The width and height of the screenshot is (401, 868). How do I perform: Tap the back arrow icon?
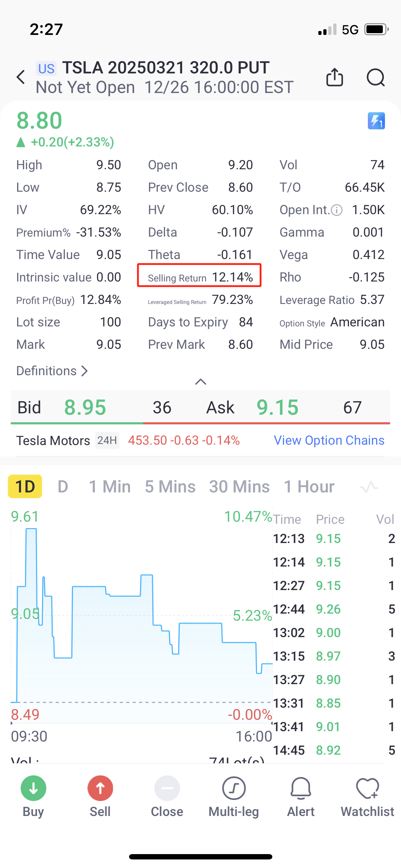point(21,77)
